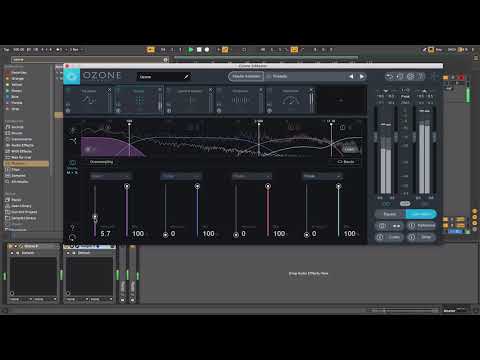Viewport: 480px width, 360px height.
Task: Click the Tap tempo button
Action: tap(6, 50)
